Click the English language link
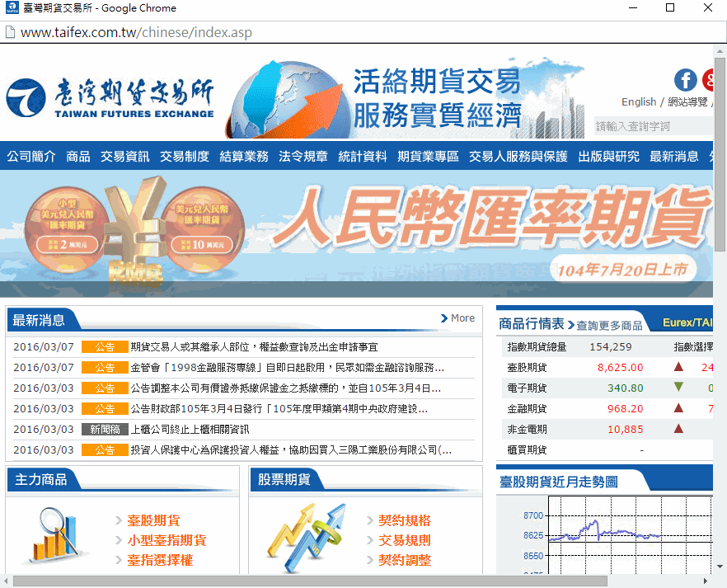The image size is (727, 588). point(639,102)
